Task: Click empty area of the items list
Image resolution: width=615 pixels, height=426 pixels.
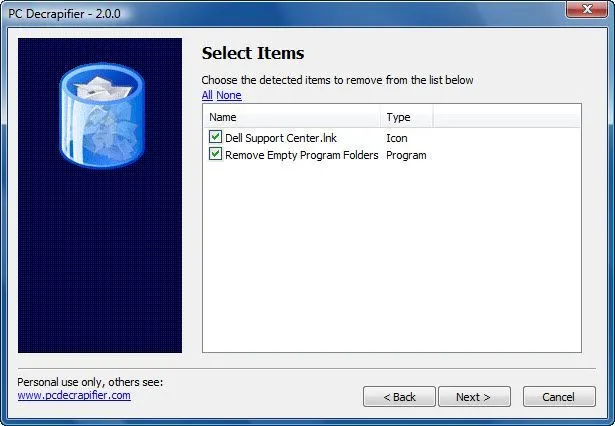Action: [x=391, y=255]
